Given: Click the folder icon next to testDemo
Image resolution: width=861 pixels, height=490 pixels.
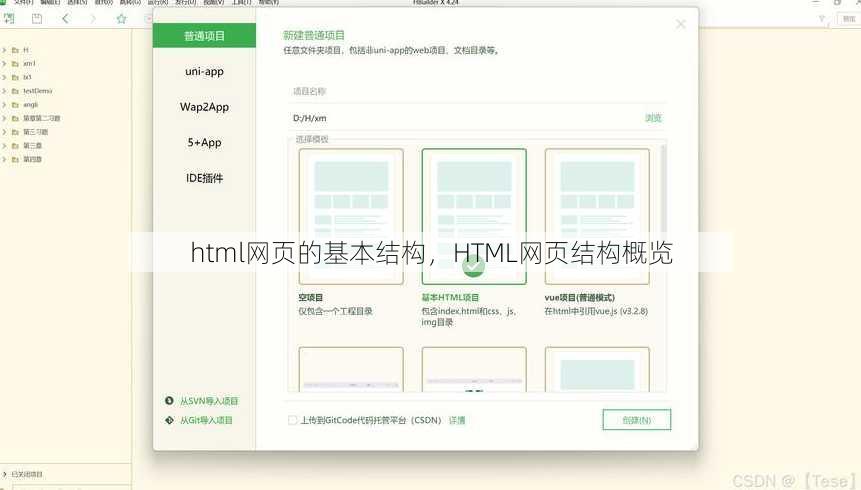Looking at the screenshot, I should 15,91.
